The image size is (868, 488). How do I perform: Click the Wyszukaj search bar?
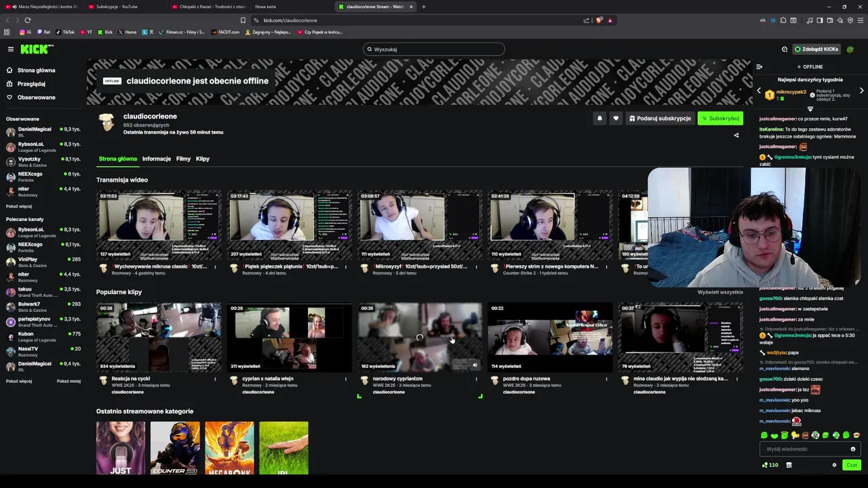[434, 49]
